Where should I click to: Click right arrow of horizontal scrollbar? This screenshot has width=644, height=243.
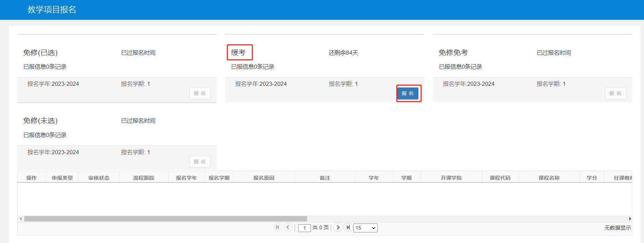[630, 219]
